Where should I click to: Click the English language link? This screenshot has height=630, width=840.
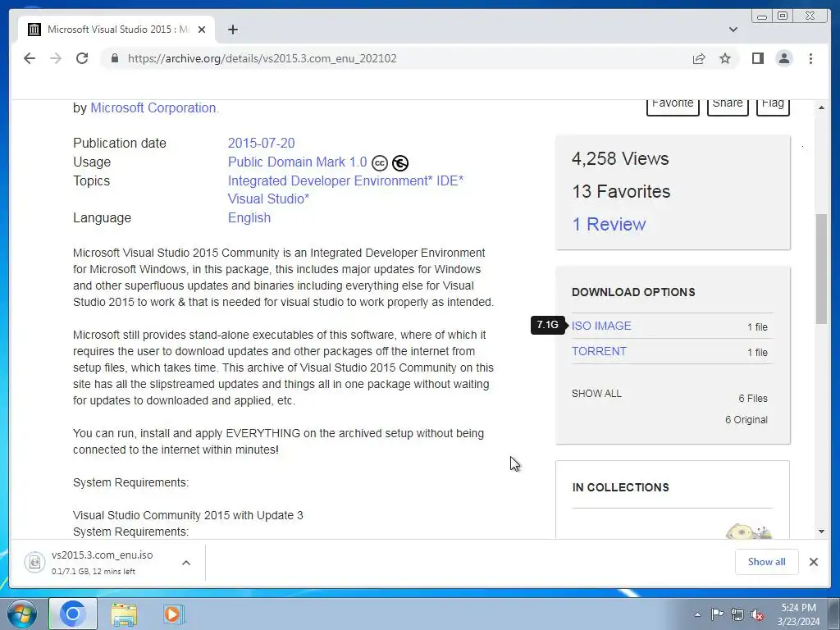click(249, 217)
